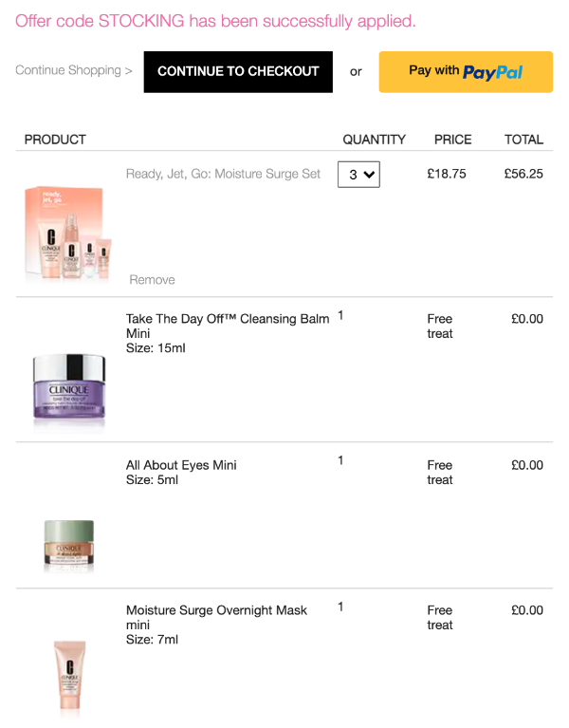Image resolution: width=569 pixels, height=728 pixels.
Task: Open Take The Day Off Cleansing Balm Mini
Action: (x=228, y=326)
